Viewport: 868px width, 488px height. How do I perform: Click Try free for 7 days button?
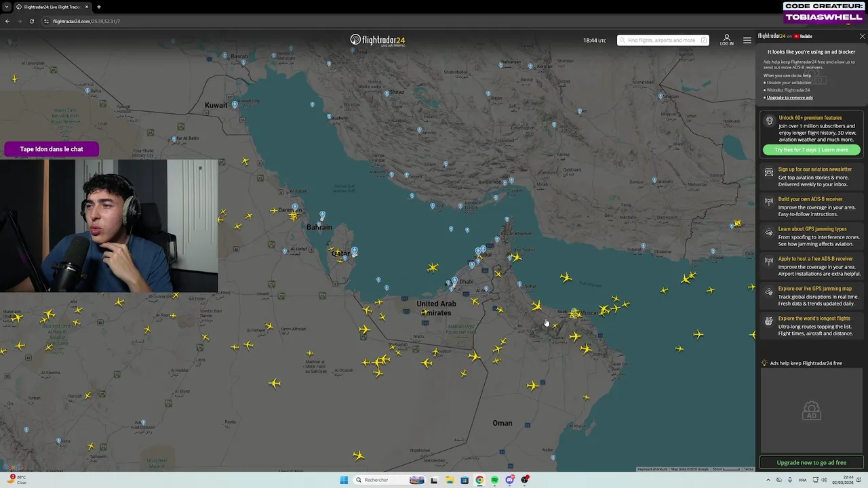click(x=811, y=150)
